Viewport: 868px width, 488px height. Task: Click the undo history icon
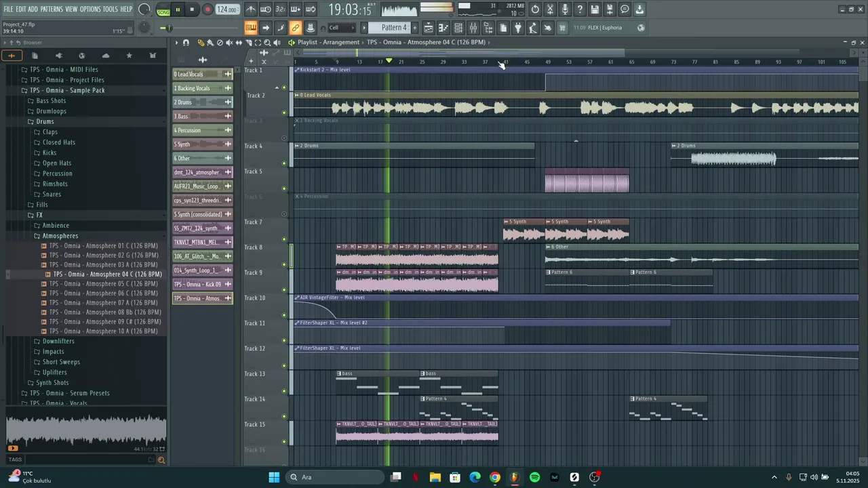535,9
